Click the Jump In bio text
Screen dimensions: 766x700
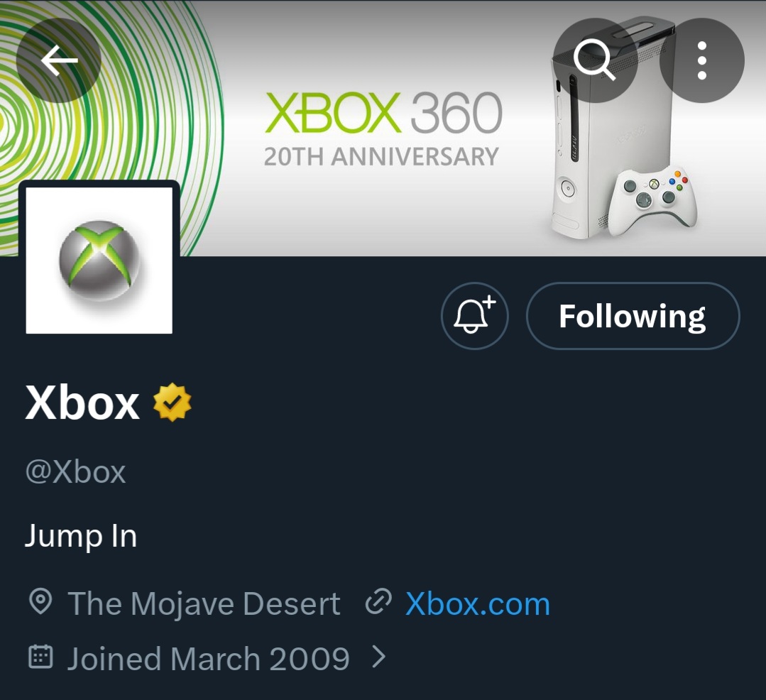point(81,535)
